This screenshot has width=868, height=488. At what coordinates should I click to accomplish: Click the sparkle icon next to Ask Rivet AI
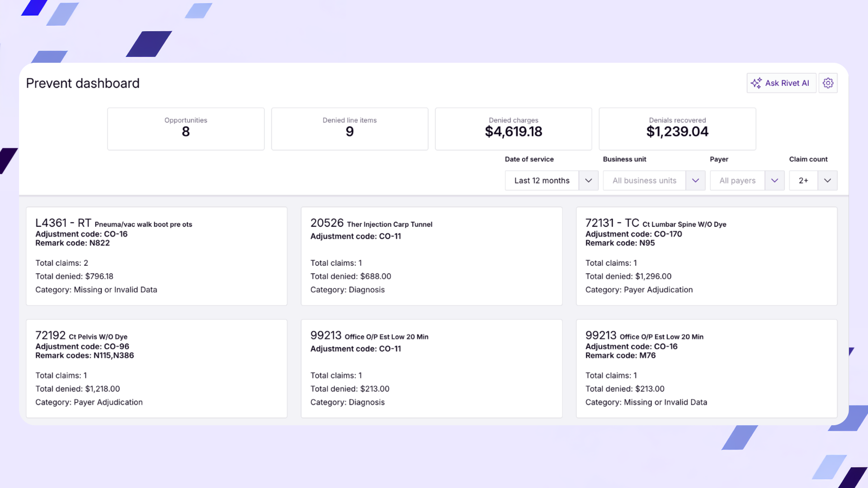point(756,83)
